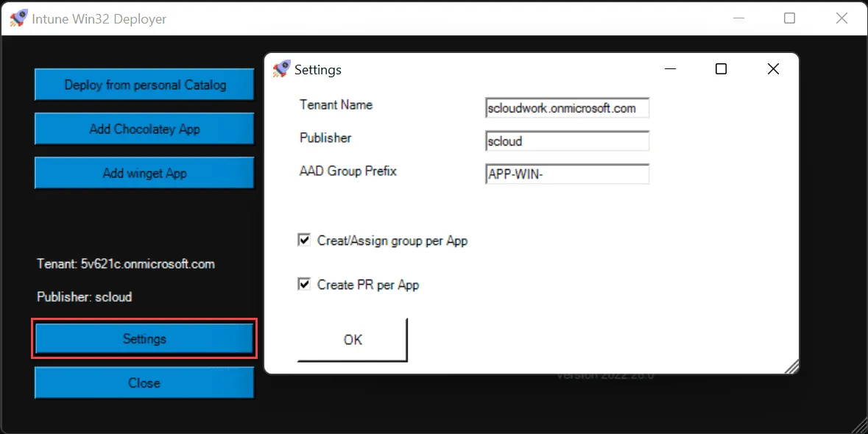Screen dimensions: 868x434
Task: Open the Add Chocolatey App dialog
Action: 144,129
